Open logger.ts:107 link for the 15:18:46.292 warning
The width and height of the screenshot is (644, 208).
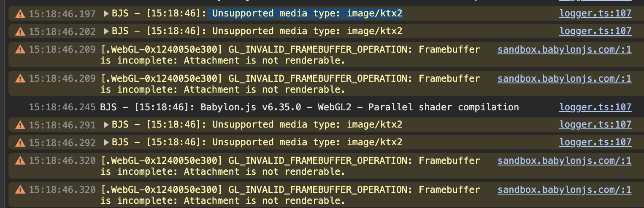tap(595, 142)
